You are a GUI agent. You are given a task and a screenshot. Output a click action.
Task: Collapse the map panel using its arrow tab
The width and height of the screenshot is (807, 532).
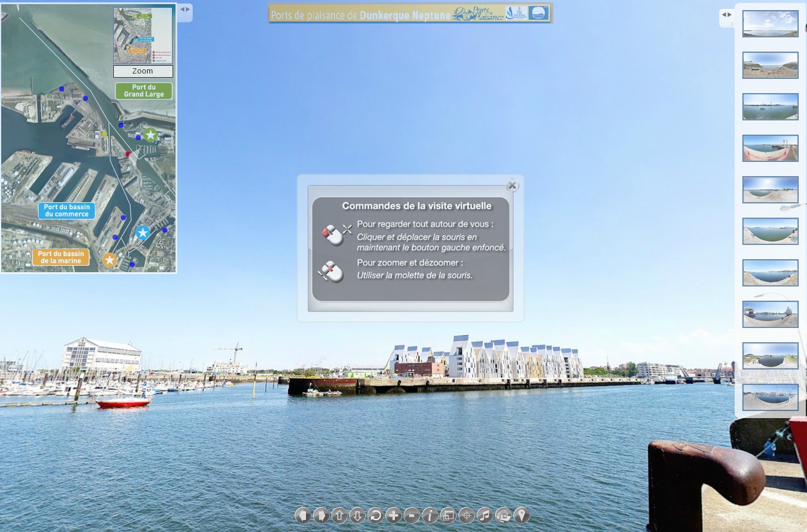[x=185, y=10]
